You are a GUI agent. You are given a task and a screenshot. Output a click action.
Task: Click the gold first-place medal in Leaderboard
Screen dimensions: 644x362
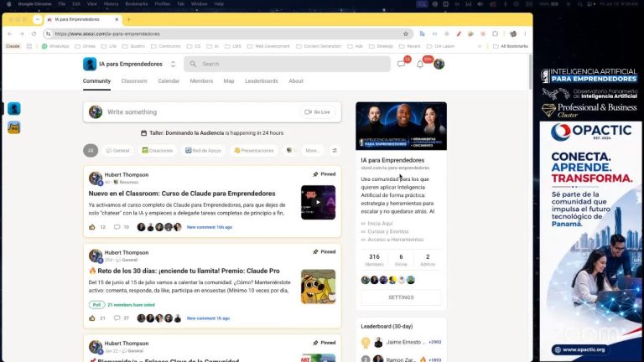(x=366, y=342)
